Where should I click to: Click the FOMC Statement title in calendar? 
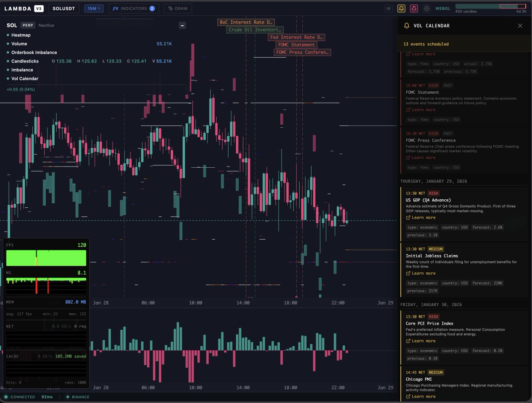pyautogui.click(x=423, y=92)
